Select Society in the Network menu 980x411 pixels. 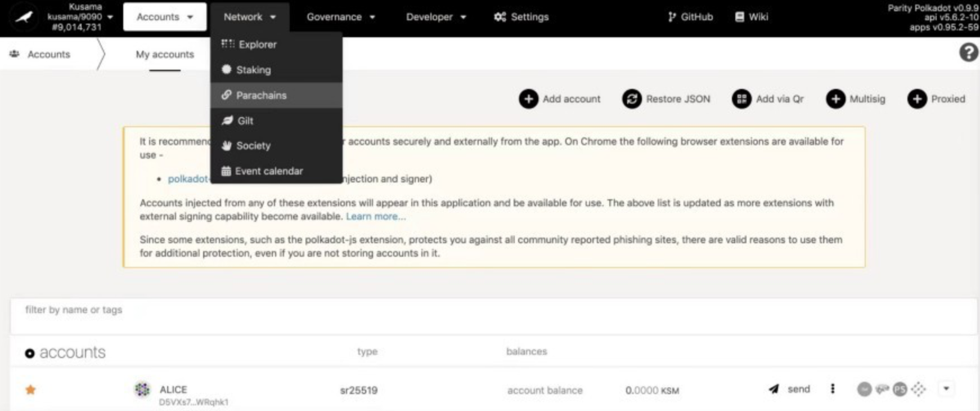click(276, 145)
